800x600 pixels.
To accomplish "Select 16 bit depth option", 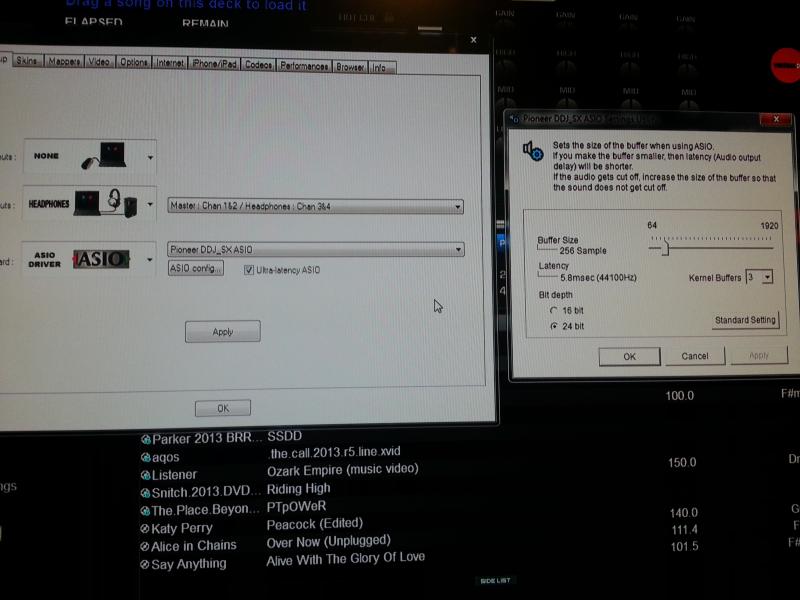I will pyautogui.click(x=554, y=310).
